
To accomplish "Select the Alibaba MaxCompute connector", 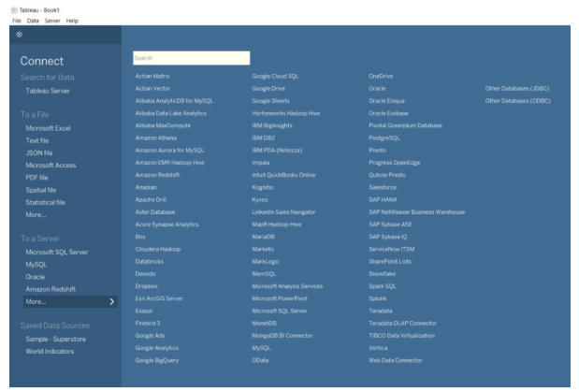I will point(163,125).
